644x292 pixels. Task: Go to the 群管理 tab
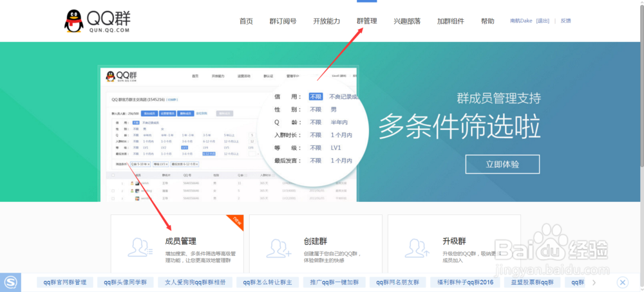(x=367, y=21)
